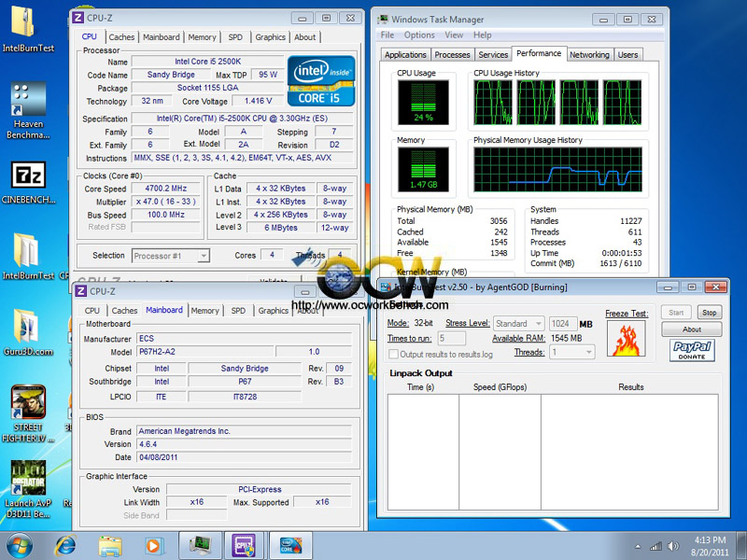747x560 pixels.
Task: Click the Task Manager title bar icon
Action: 383,19
